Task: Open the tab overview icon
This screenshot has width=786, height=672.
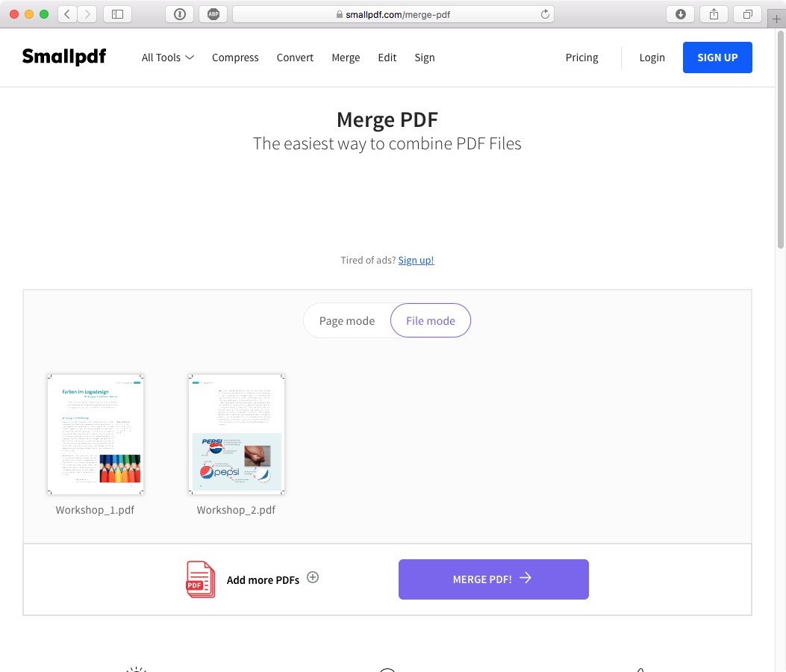Action: [747, 13]
